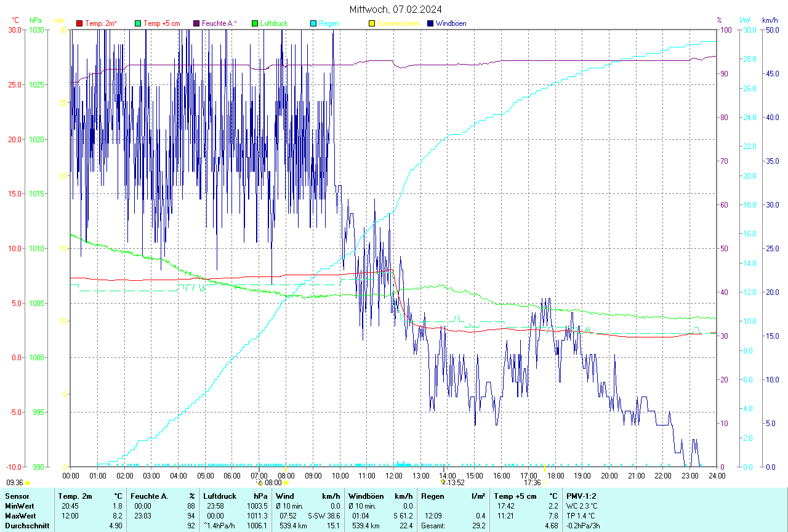This screenshot has width=788, height=532.
Task: Click the Gesamt: label in Regen column
Action: [x=433, y=526]
